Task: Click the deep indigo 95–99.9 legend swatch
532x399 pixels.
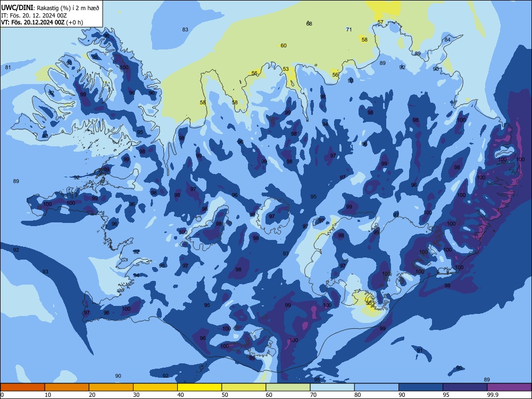Action: (x=465, y=387)
